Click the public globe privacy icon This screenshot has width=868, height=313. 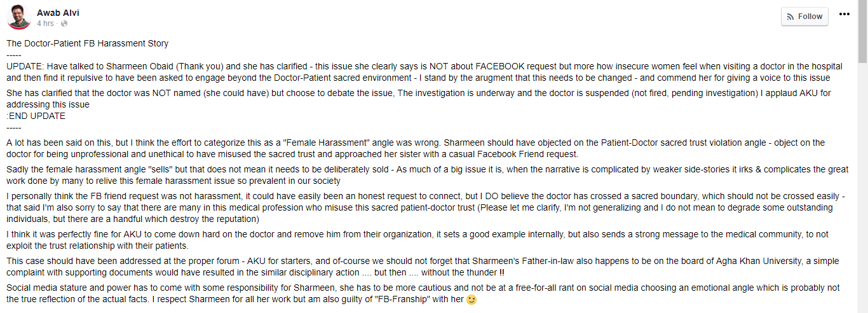[x=64, y=24]
